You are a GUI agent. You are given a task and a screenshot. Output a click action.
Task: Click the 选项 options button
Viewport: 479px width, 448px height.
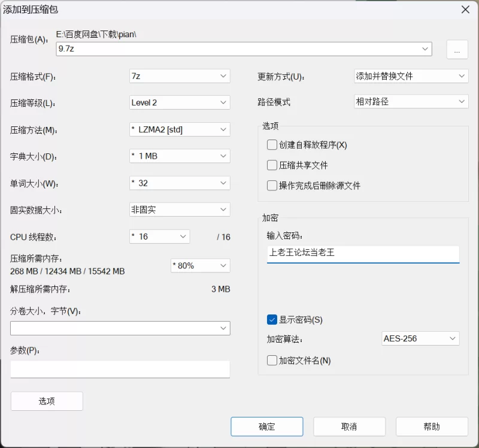[47, 401]
